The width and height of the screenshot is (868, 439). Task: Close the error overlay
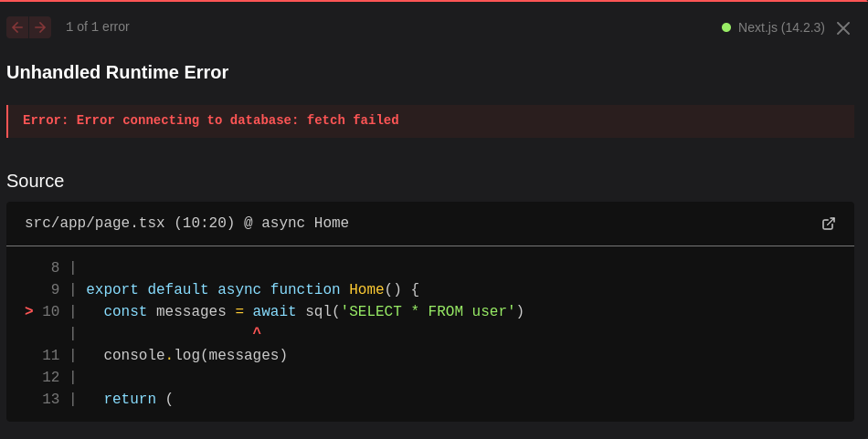pyautogui.click(x=843, y=28)
